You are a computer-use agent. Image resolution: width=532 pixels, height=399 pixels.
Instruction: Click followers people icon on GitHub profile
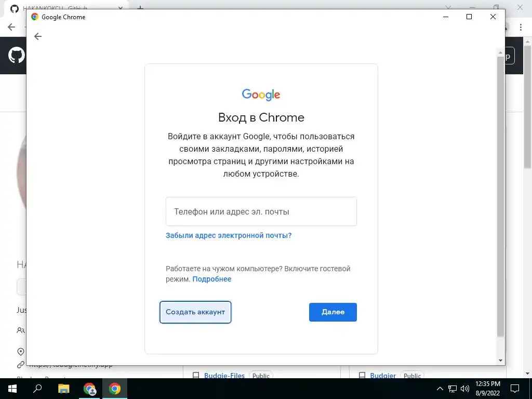pyautogui.click(x=21, y=330)
